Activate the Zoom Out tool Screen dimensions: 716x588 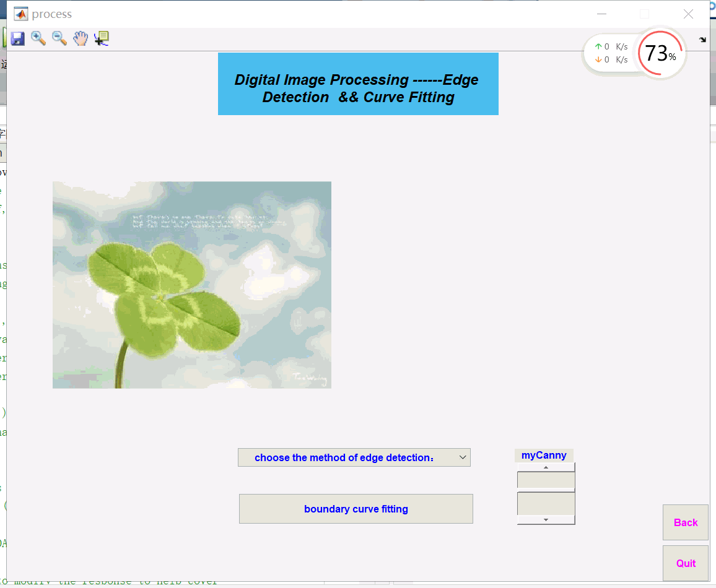point(59,39)
